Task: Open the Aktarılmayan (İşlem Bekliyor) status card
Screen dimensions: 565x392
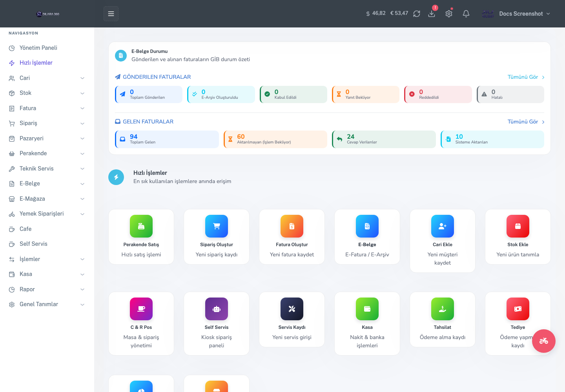Action: pyautogui.click(x=275, y=139)
